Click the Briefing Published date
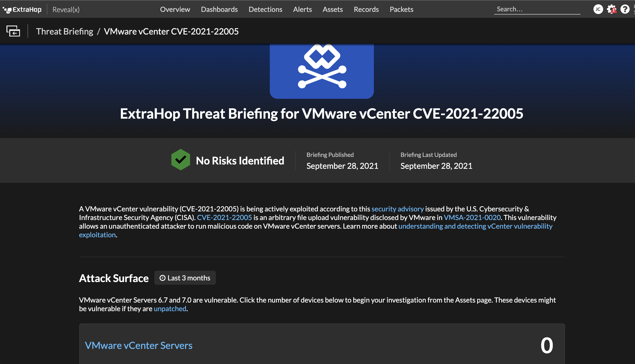This screenshot has width=635, height=364. point(342,166)
